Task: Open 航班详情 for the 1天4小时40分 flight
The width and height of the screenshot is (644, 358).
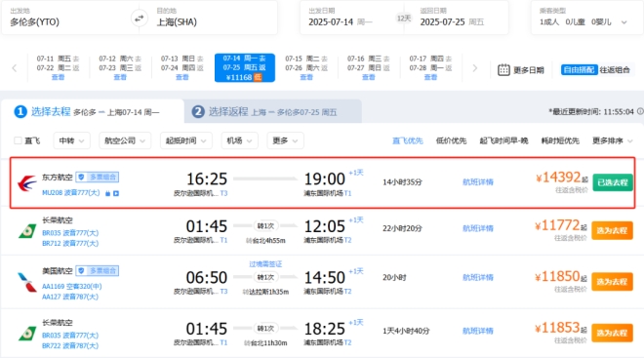Action: click(478, 331)
